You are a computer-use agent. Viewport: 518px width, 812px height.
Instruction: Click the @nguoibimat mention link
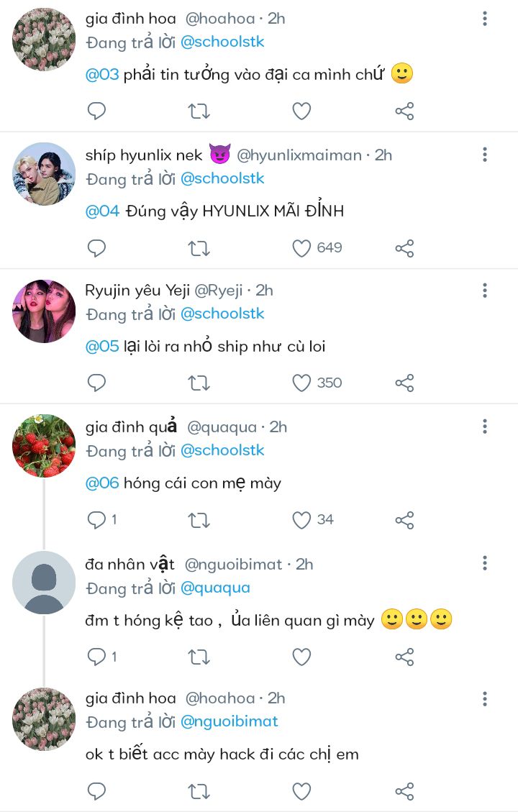[x=229, y=721]
